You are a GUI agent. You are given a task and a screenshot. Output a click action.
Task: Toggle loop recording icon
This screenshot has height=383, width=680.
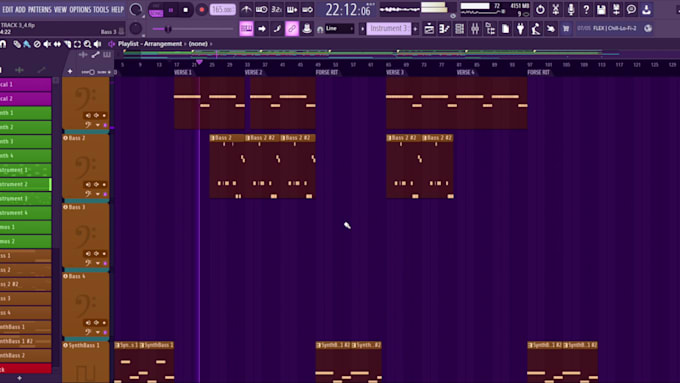(307, 10)
